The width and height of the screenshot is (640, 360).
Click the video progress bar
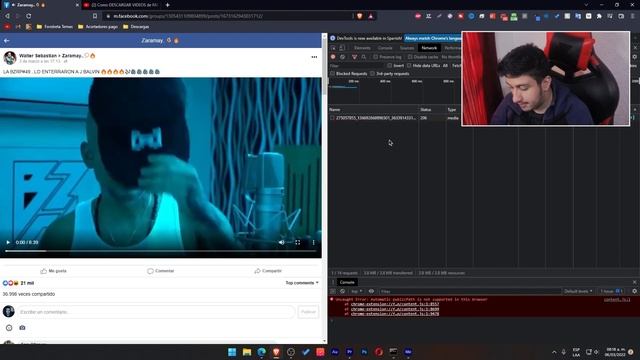[x=160, y=251]
